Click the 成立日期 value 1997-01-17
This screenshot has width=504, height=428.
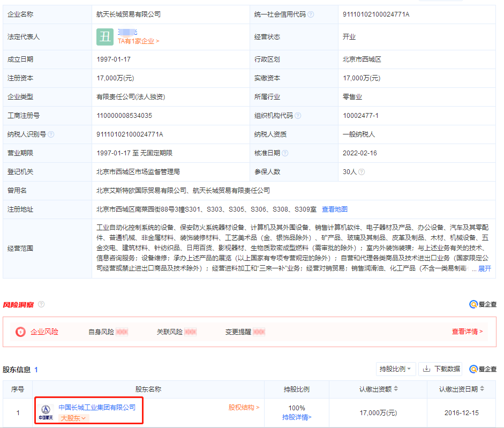[114, 59]
